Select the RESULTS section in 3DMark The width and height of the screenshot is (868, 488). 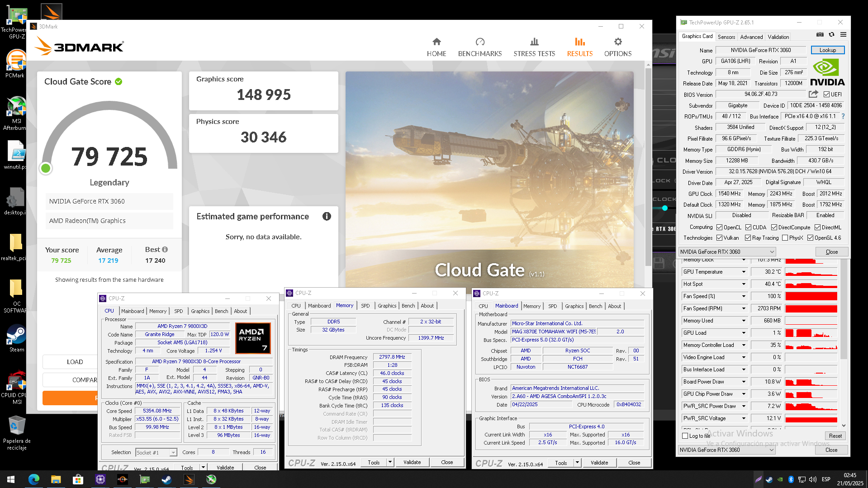pyautogui.click(x=580, y=47)
